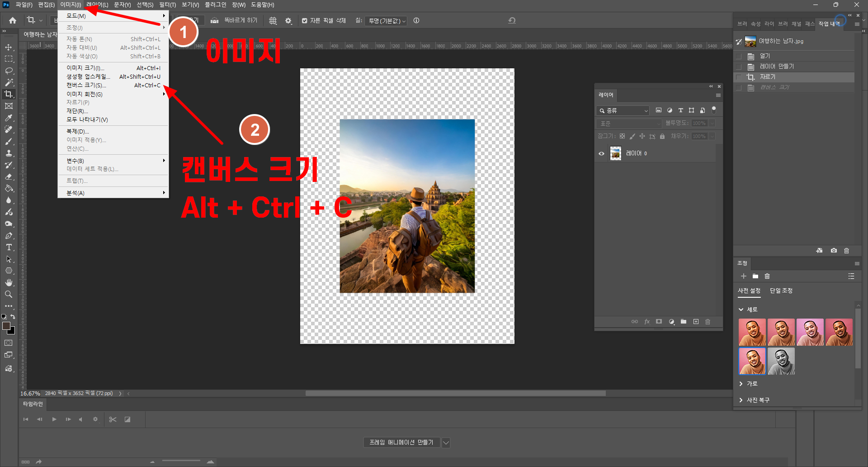The height and width of the screenshot is (467, 868).
Task: Select the black-and-white portrait preset thumbnail
Action: point(781,361)
